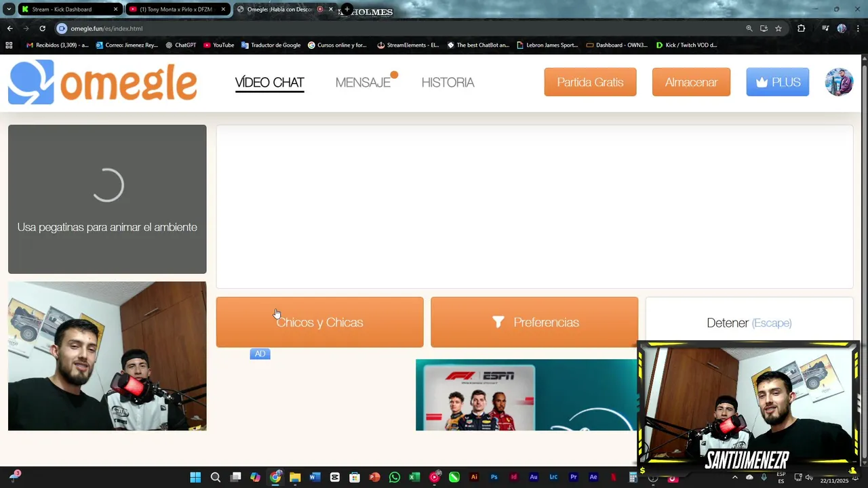Open the YouTube bookmark
868x488 pixels.
click(218, 45)
